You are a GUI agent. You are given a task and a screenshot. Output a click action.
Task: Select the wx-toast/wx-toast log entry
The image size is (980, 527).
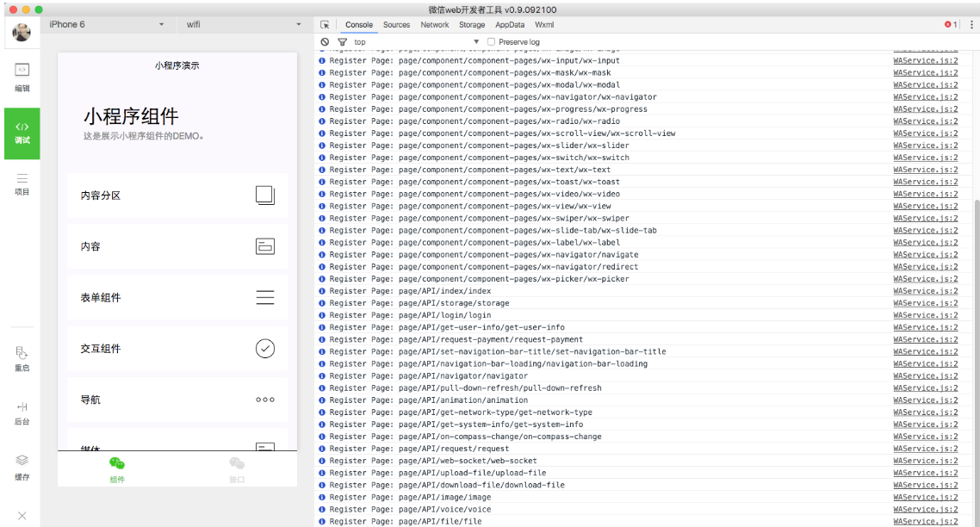pyautogui.click(x=644, y=182)
